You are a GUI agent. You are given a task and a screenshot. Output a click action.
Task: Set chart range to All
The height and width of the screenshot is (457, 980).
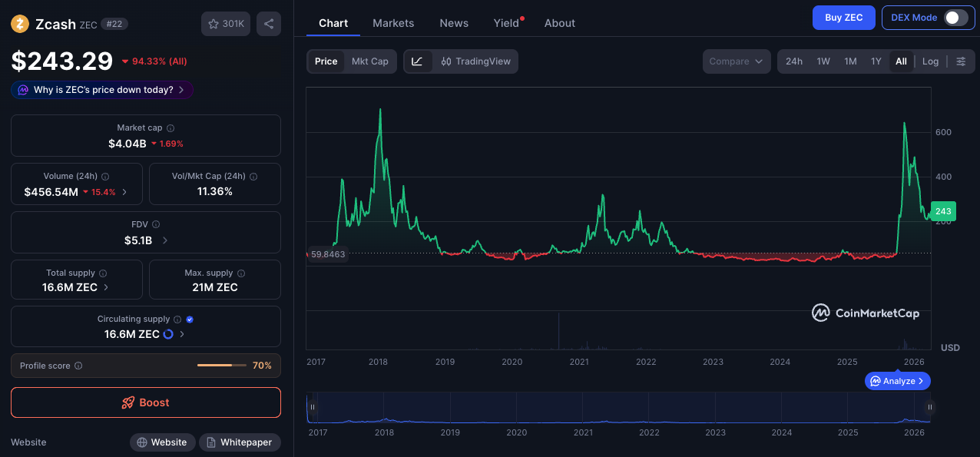tap(901, 61)
